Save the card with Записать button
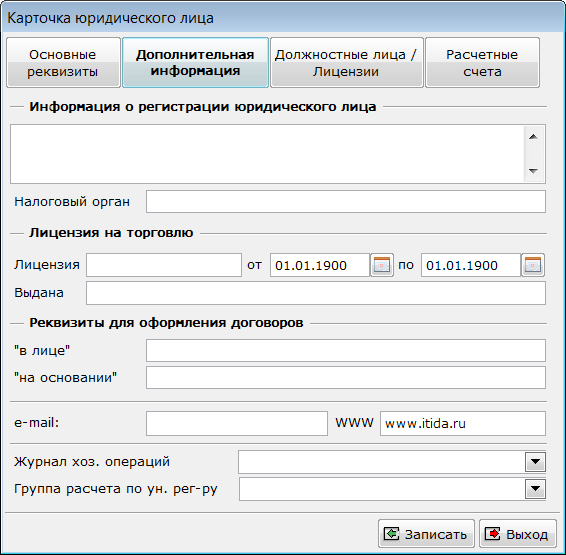Screen dimensions: 566x555 click(426, 534)
